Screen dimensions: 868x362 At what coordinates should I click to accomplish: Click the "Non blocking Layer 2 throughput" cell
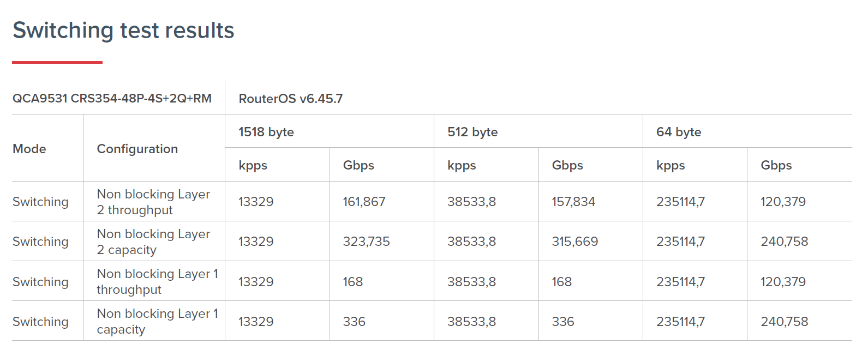(153, 202)
